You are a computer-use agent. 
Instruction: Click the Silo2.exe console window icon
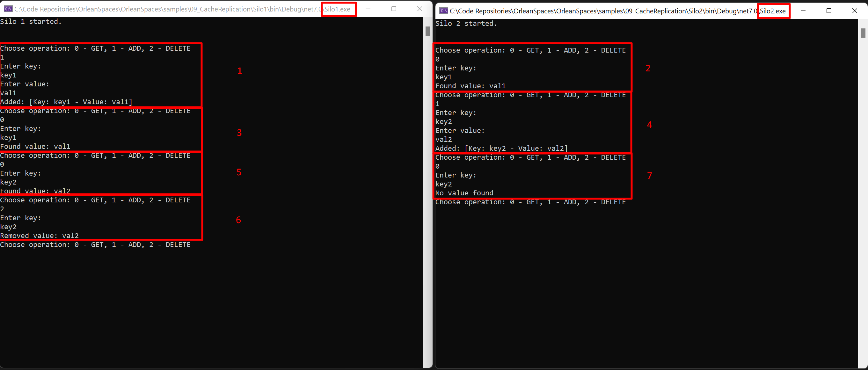443,11
